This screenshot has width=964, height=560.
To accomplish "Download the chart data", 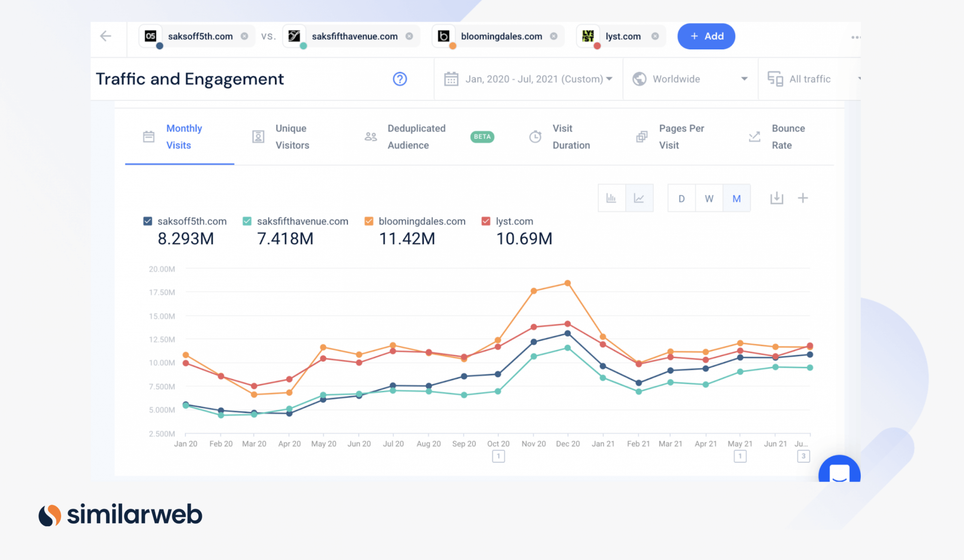I will pos(776,198).
